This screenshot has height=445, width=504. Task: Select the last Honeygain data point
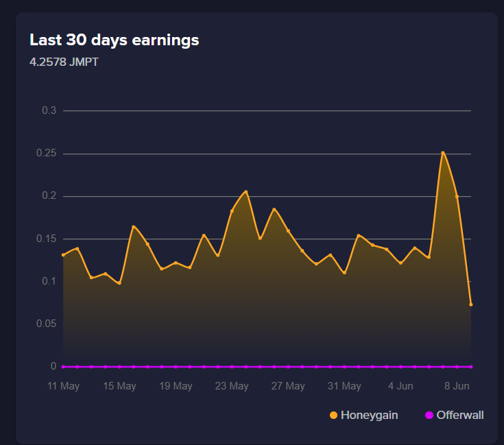click(x=471, y=304)
